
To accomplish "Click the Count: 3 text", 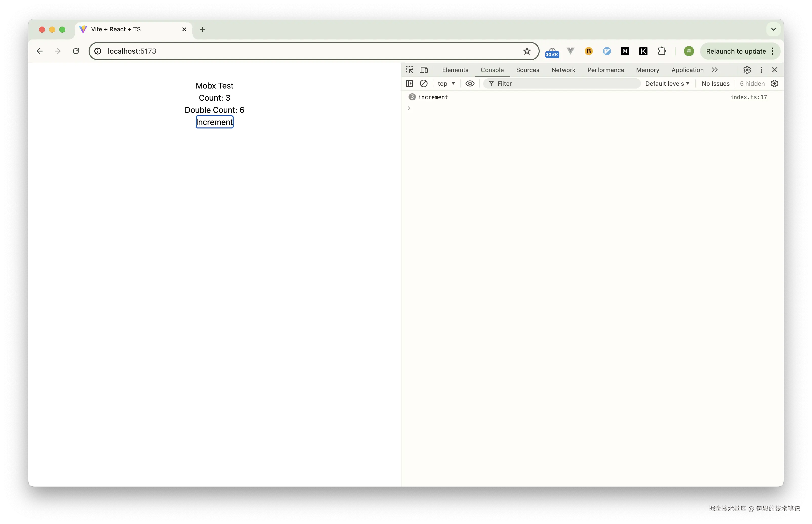I will click(x=214, y=98).
